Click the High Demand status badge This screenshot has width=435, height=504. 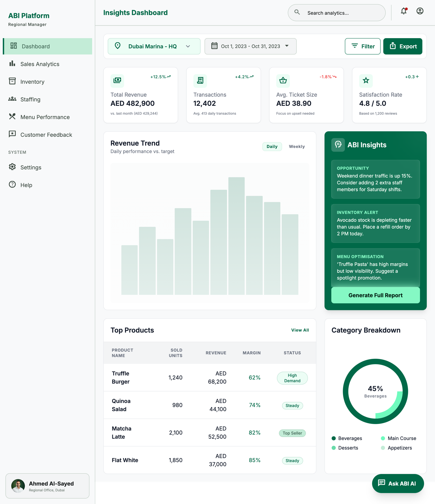292,378
